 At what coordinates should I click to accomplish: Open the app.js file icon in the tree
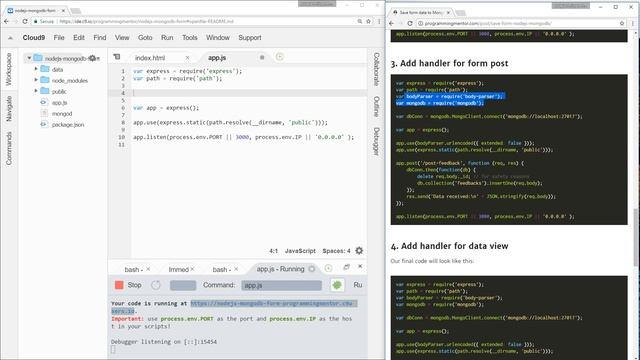44,102
